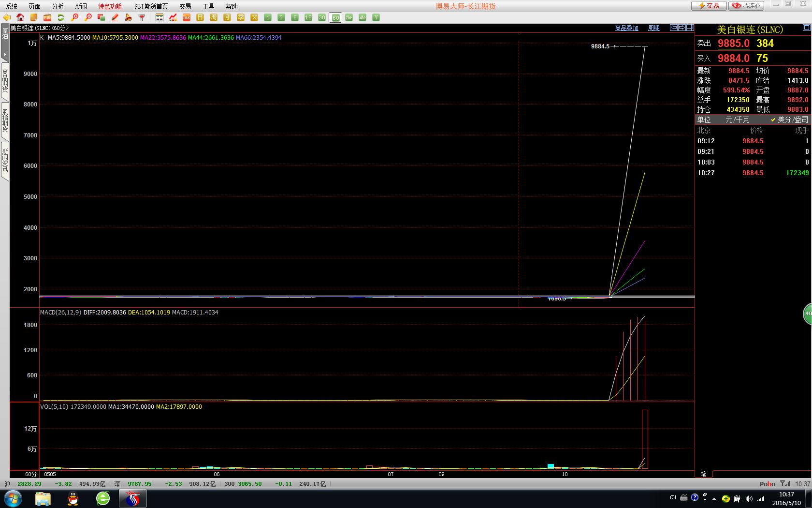
Task: Select the red drawing pencil tool
Action: tap(115, 17)
